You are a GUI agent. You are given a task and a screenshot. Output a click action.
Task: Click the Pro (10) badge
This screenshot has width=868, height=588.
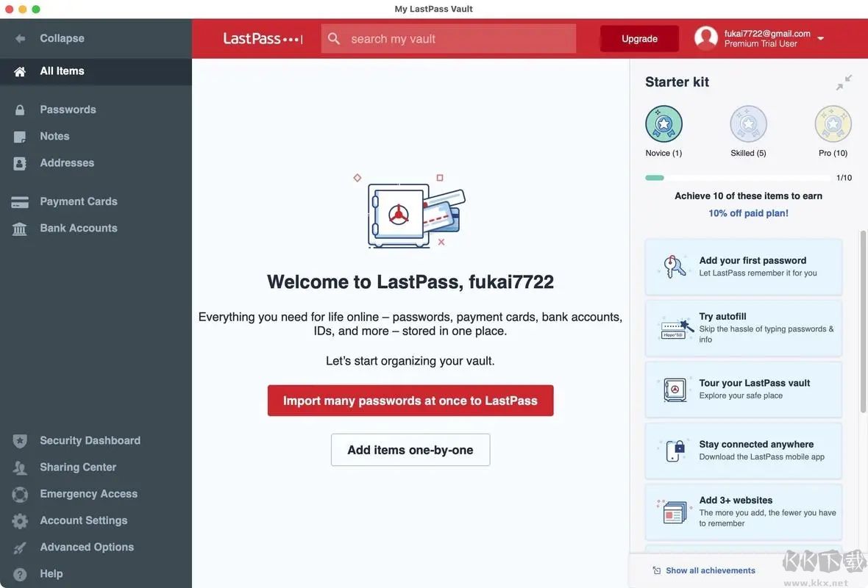click(833, 124)
